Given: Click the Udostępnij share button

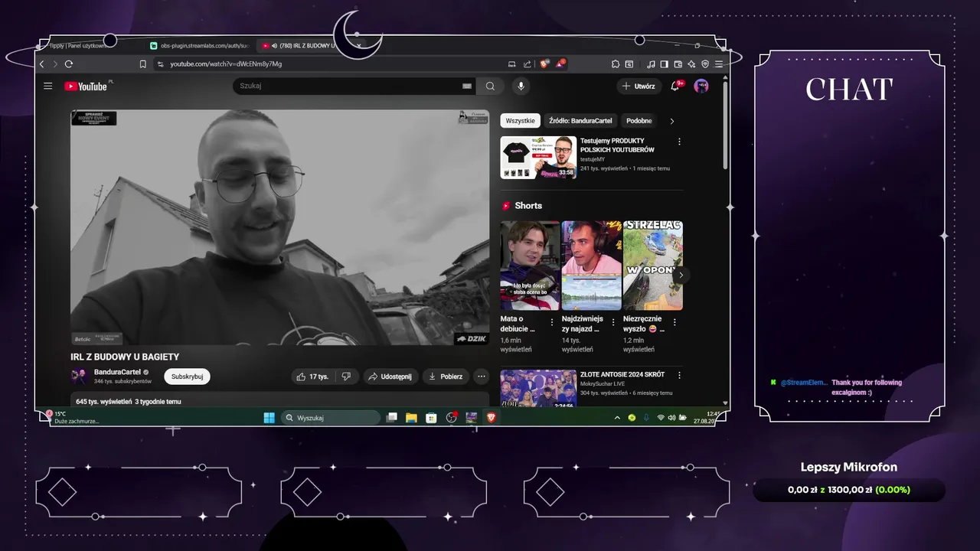Looking at the screenshot, I should [390, 377].
